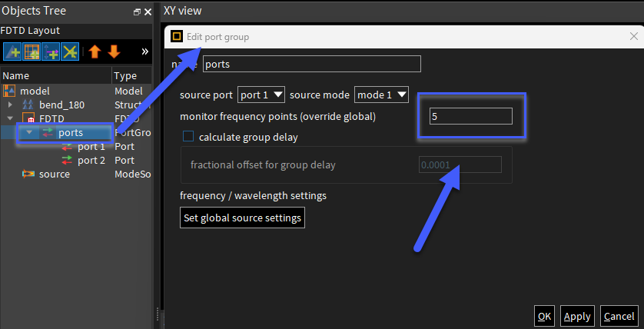Select the FDTD row in tree

pyautogui.click(x=76, y=118)
